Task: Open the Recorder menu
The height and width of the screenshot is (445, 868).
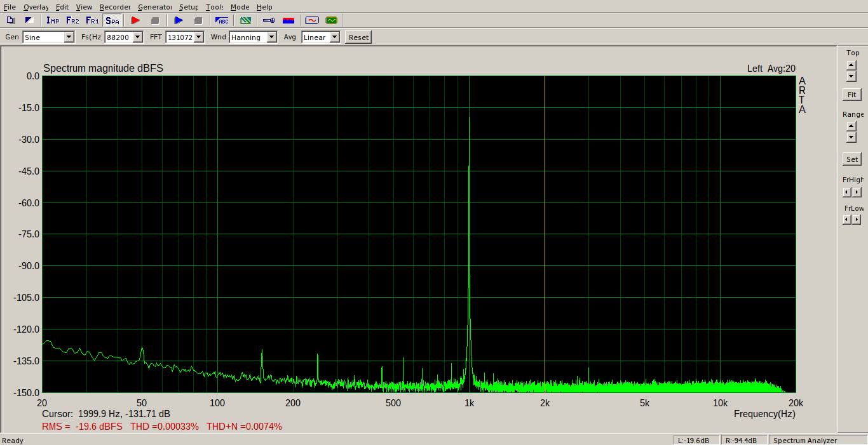Action: click(x=115, y=7)
